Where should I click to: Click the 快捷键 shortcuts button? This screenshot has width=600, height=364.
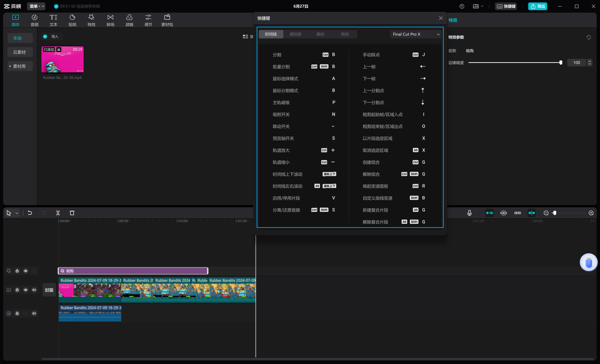point(506,6)
